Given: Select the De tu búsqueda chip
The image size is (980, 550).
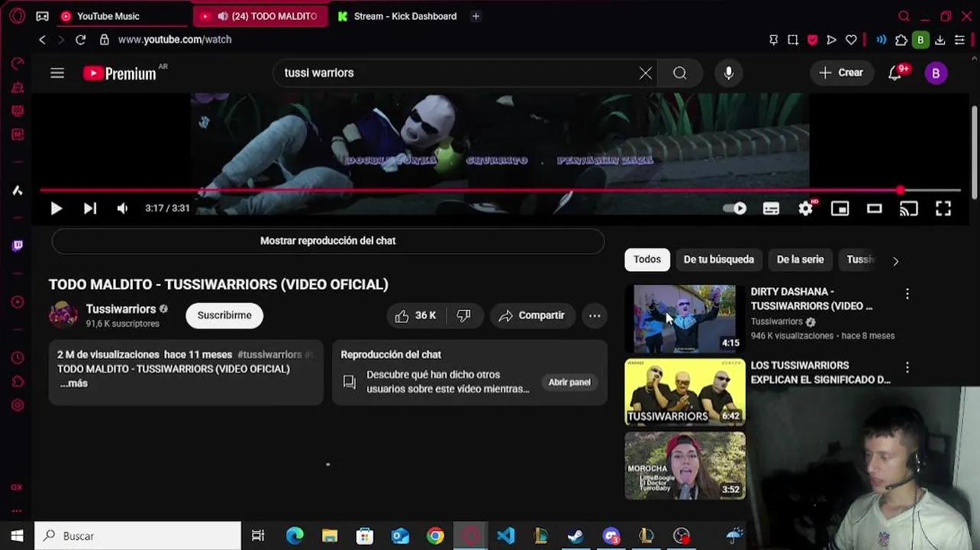Looking at the screenshot, I should pos(719,260).
